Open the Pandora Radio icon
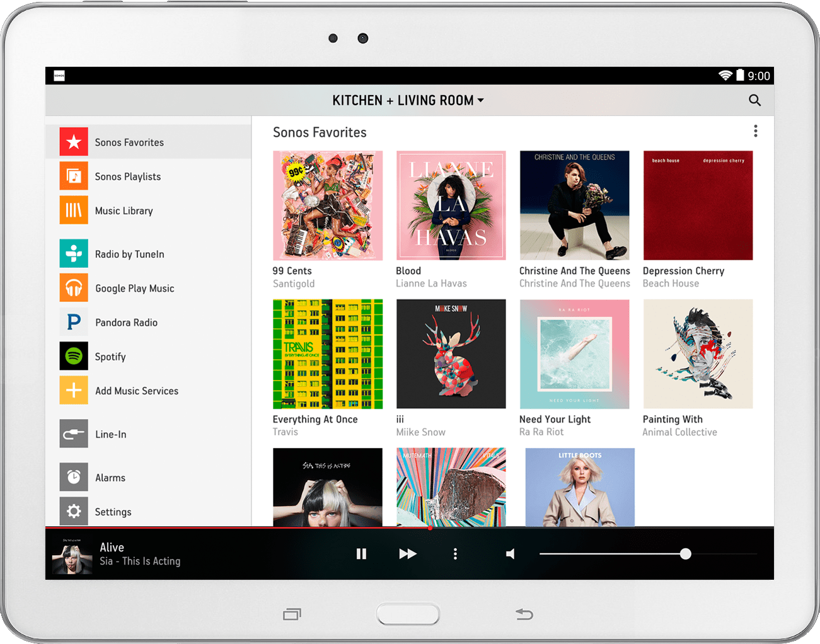Viewport: 820px width, 644px height. (x=74, y=322)
